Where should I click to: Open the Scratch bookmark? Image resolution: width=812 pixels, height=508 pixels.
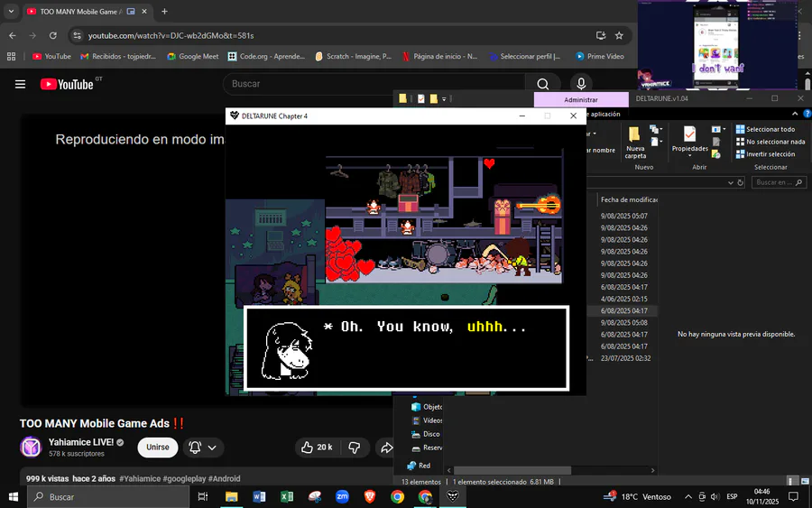click(x=353, y=57)
